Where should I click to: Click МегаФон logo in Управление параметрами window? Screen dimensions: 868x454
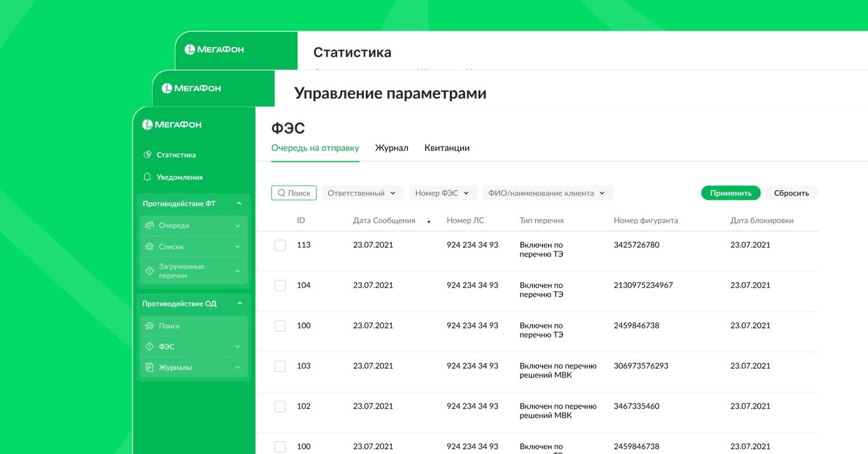click(x=191, y=88)
